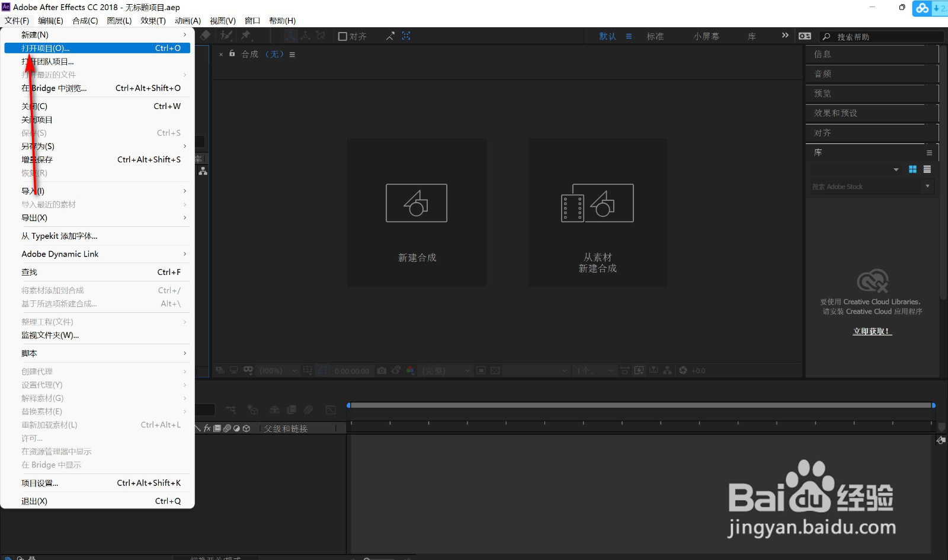948x560 pixels.
Task: Choose 打开项目(O)... menu item
Action: tap(98, 48)
